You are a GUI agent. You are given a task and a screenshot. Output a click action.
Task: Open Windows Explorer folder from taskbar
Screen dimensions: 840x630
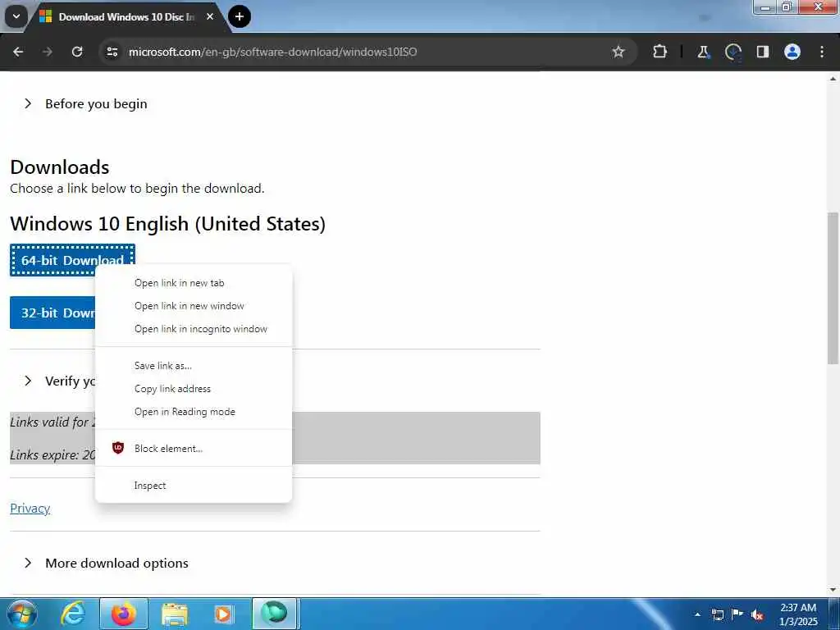(175, 614)
